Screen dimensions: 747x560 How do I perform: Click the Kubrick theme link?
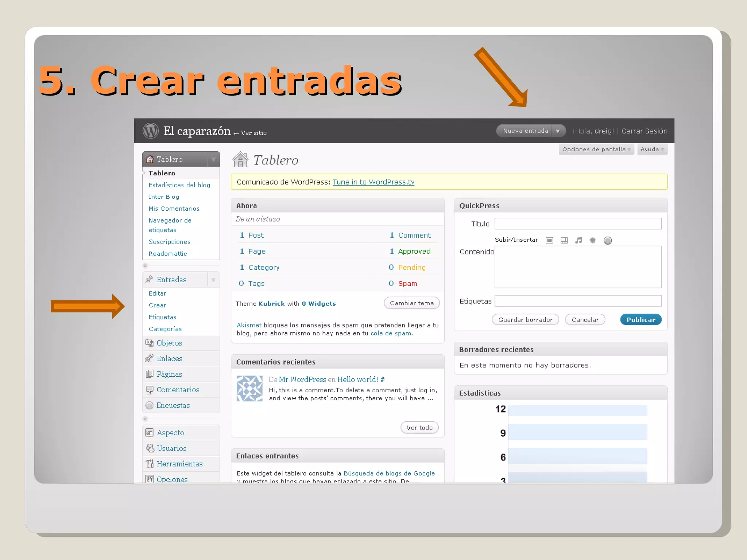click(271, 303)
